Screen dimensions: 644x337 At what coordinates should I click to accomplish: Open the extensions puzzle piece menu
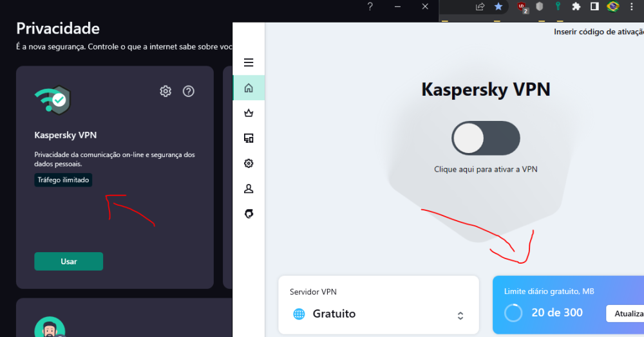(x=576, y=6)
